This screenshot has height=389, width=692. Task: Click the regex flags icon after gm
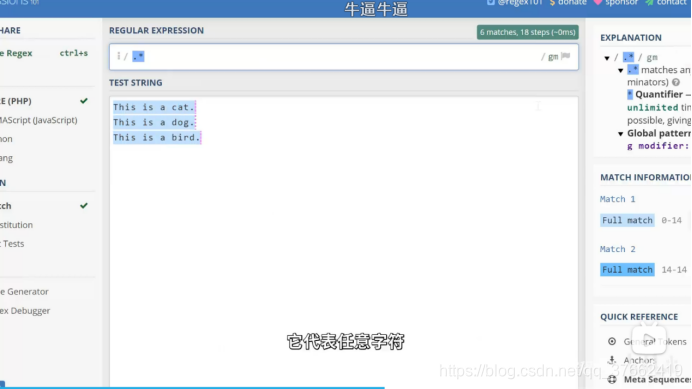[566, 56]
